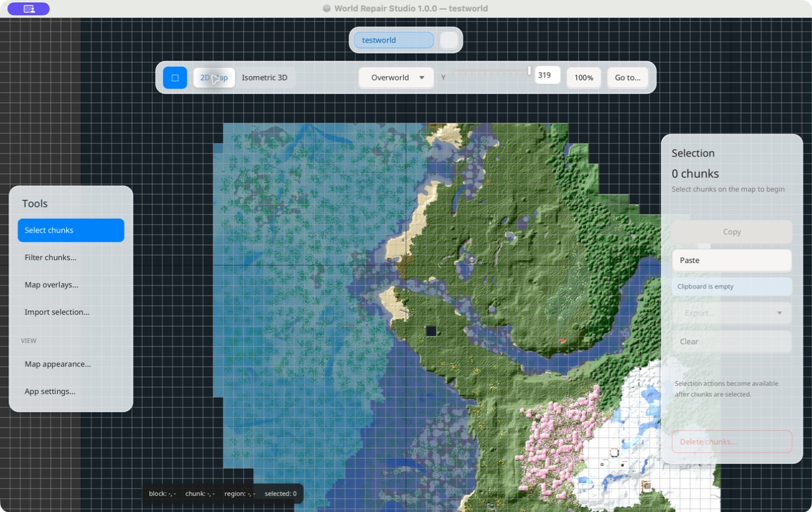The width and height of the screenshot is (812, 512).
Task: Open App settings... entry
Action: tap(71, 391)
